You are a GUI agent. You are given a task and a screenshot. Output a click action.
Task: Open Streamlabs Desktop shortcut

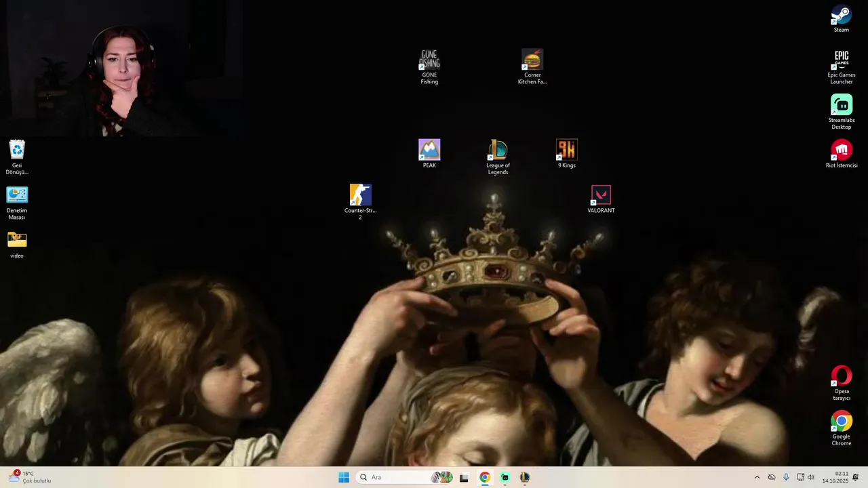[x=842, y=112]
